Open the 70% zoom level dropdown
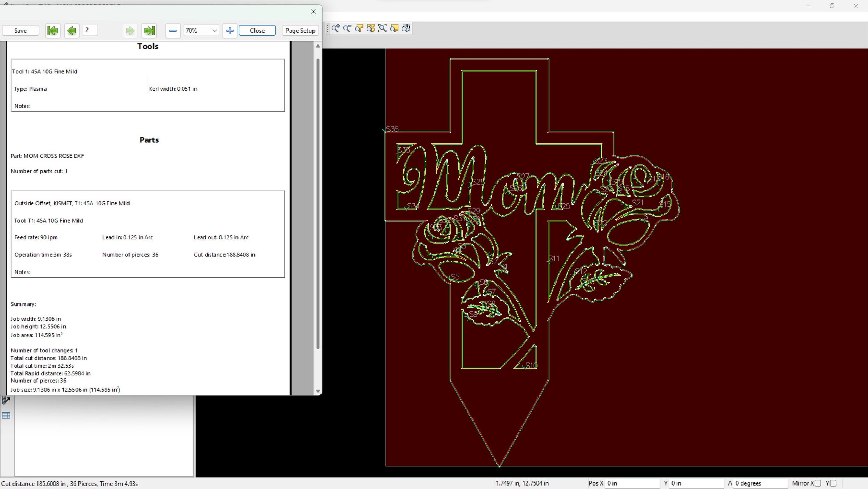 click(201, 31)
